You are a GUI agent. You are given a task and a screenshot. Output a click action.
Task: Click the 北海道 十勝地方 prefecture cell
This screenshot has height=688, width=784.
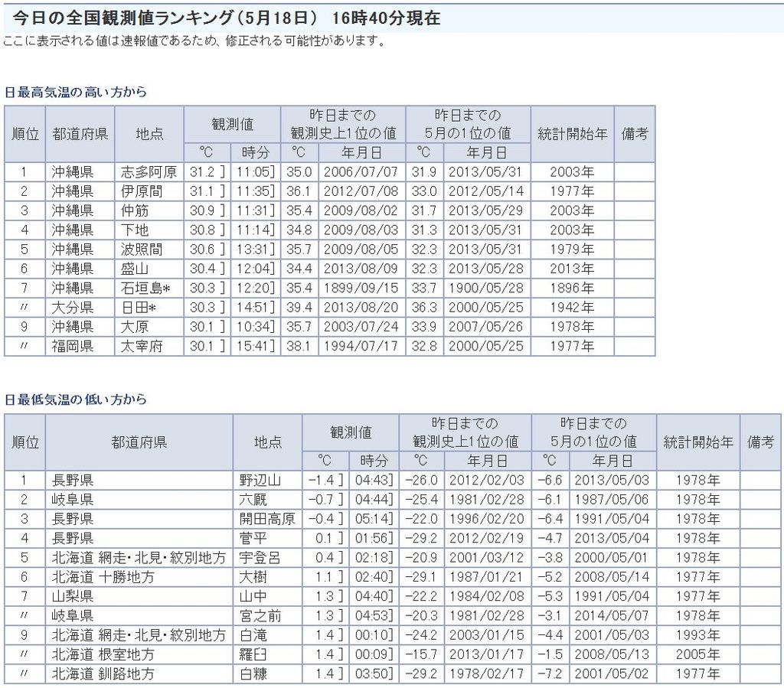103,577
